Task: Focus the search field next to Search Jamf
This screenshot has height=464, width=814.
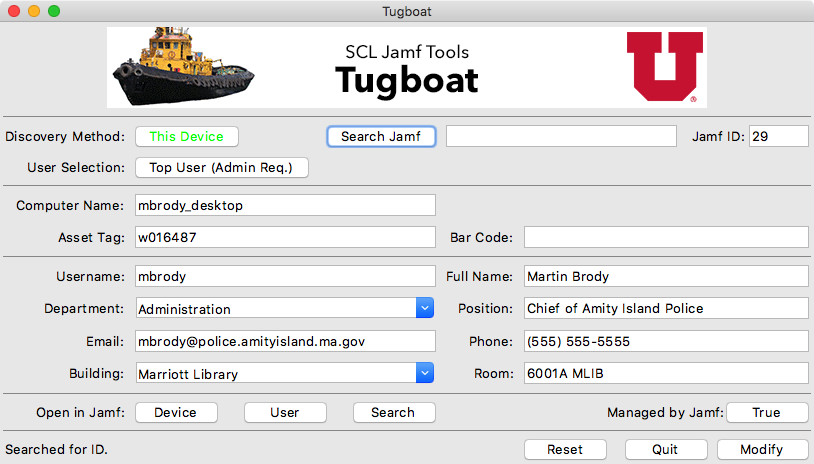Action: [561, 137]
